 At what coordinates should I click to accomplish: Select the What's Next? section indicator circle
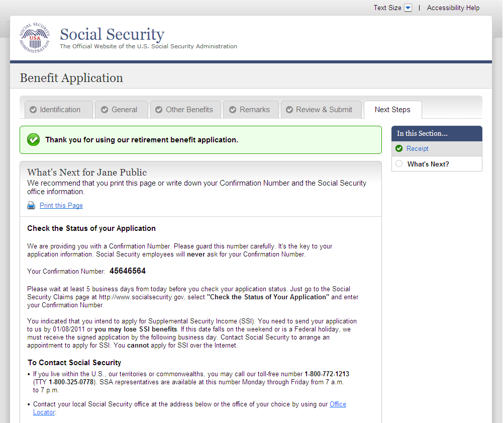(x=399, y=164)
